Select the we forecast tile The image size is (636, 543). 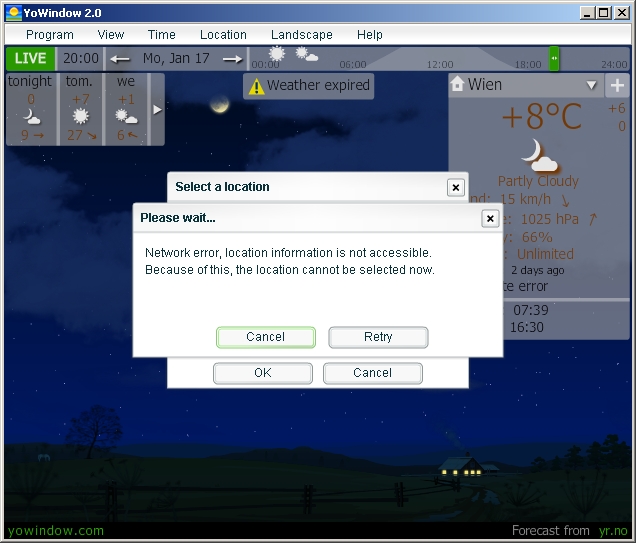click(x=126, y=109)
